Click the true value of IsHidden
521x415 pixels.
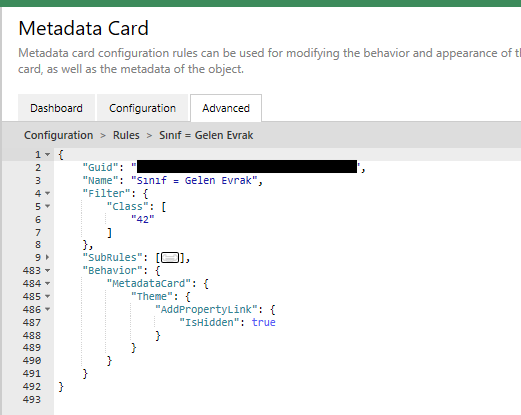263,322
